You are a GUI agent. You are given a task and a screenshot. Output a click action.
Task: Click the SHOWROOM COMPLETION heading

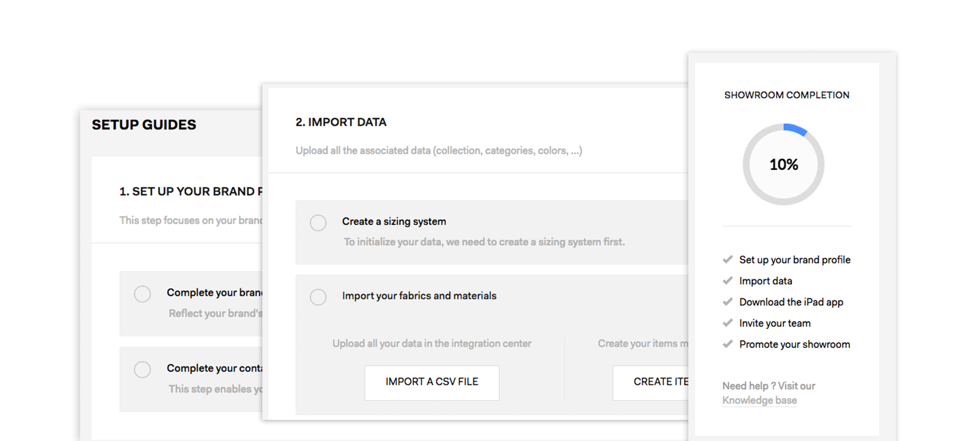(787, 95)
